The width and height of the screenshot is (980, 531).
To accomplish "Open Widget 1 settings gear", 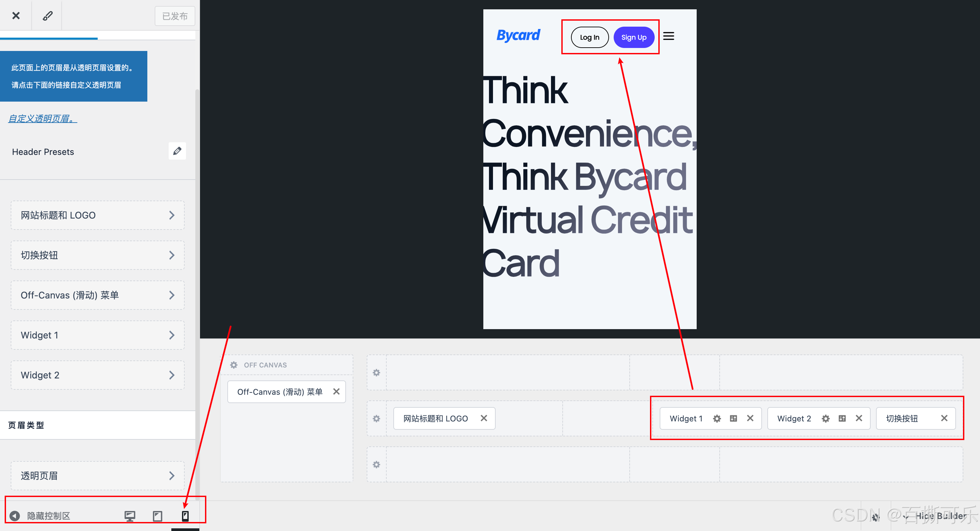I will 717,418.
